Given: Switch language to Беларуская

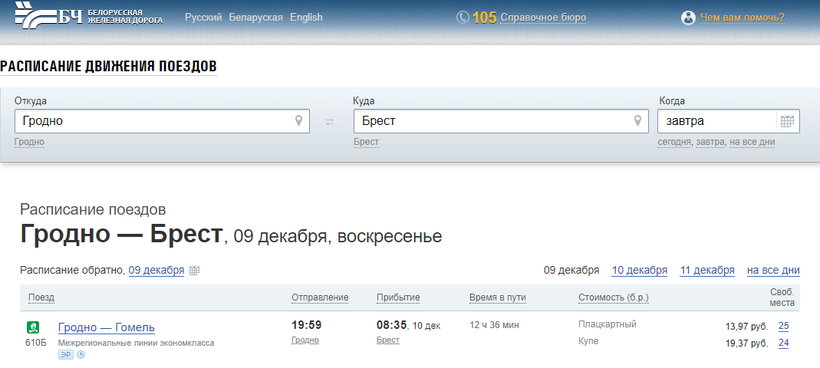Looking at the screenshot, I should point(256,17).
